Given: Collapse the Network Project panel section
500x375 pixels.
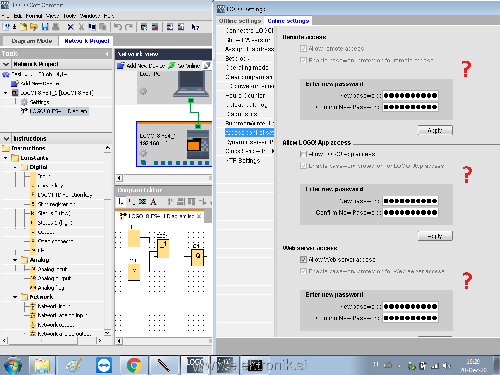Looking at the screenshot, I should click(x=6, y=64).
